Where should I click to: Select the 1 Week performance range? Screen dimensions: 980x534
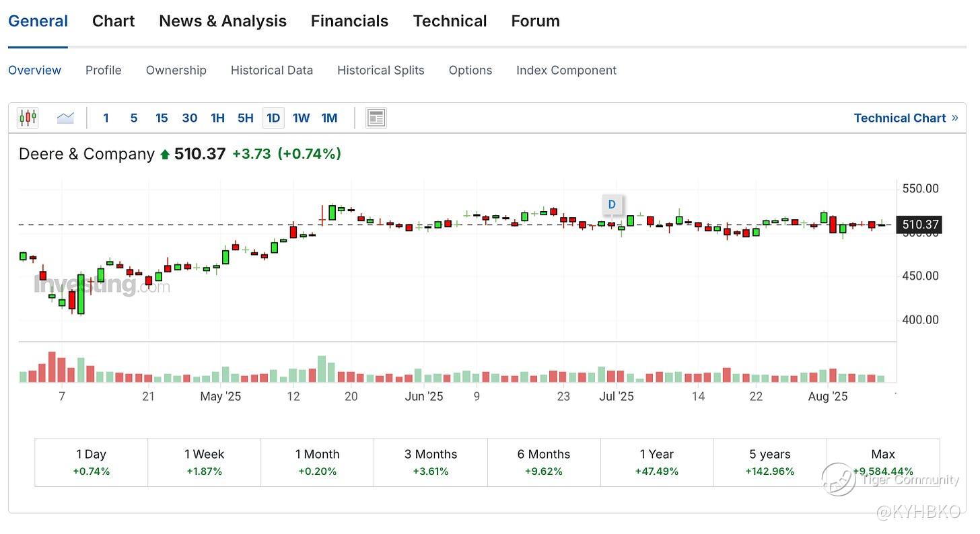click(205, 462)
